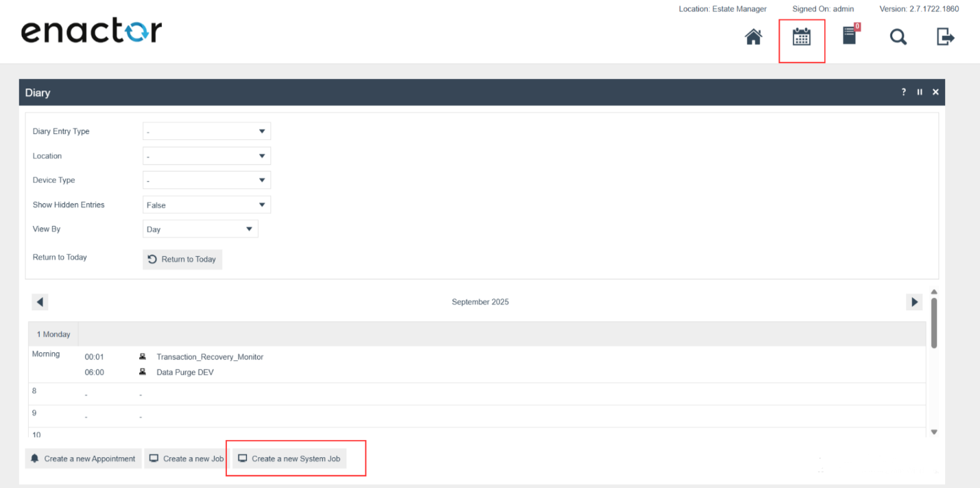980x488 pixels.
Task: Click the Sign Out icon
Action: pyautogui.click(x=944, y=37)
